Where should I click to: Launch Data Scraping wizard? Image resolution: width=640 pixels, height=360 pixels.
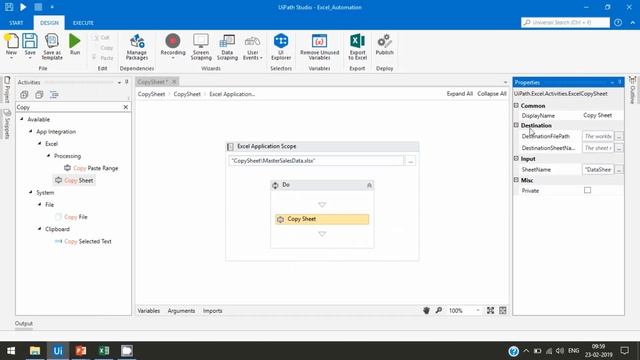[227, 47]
